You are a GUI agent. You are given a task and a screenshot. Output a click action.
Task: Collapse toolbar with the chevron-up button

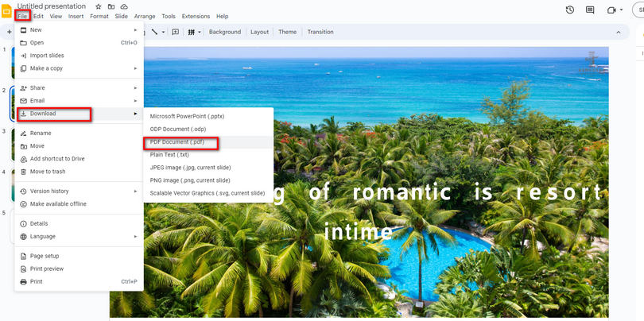[619, 32]
